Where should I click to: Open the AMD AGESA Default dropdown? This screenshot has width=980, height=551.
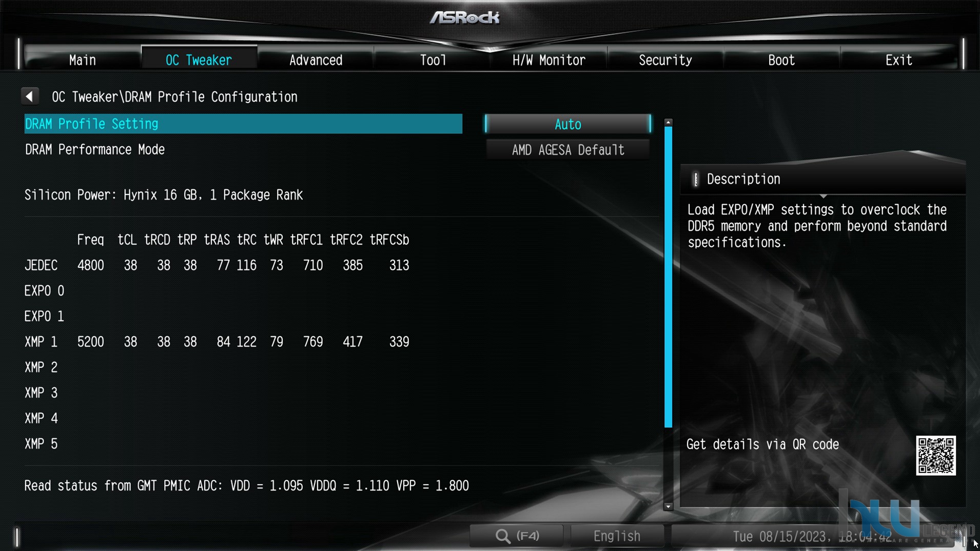(x=568, y=150)
